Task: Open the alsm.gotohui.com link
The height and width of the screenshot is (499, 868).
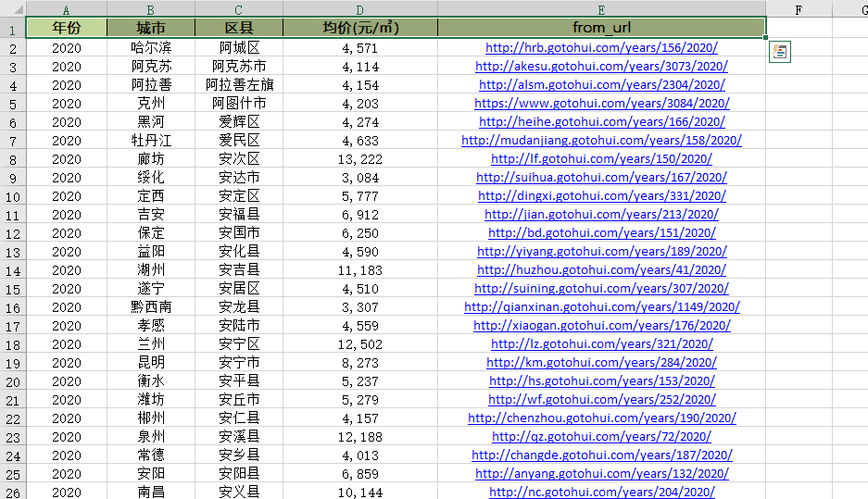Action: pyautogui.click(x=602, y=85)
